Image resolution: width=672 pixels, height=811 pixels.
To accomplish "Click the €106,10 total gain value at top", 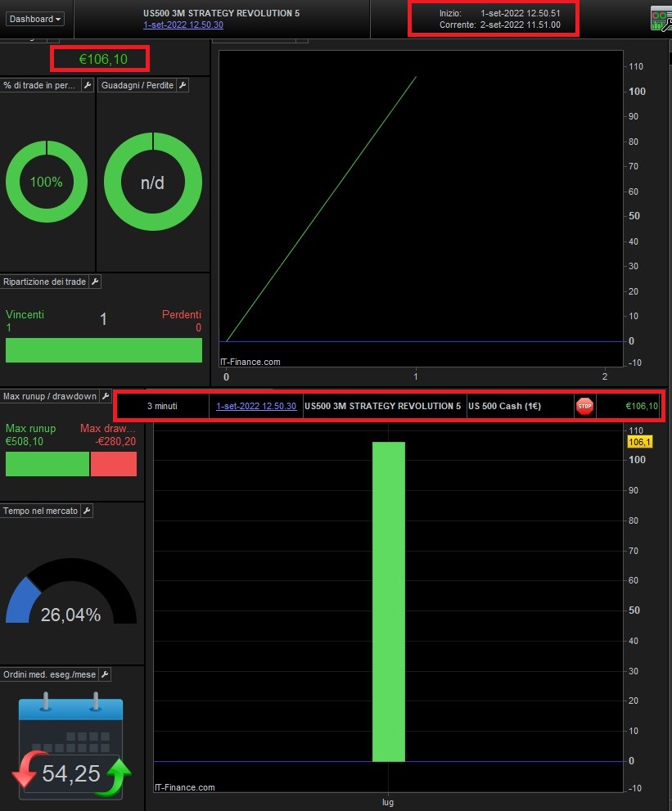I will (103, 59).
